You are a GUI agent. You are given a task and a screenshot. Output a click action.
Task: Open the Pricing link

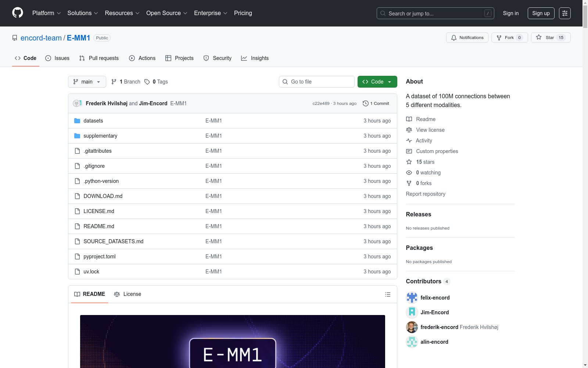(x=243, y=13)
